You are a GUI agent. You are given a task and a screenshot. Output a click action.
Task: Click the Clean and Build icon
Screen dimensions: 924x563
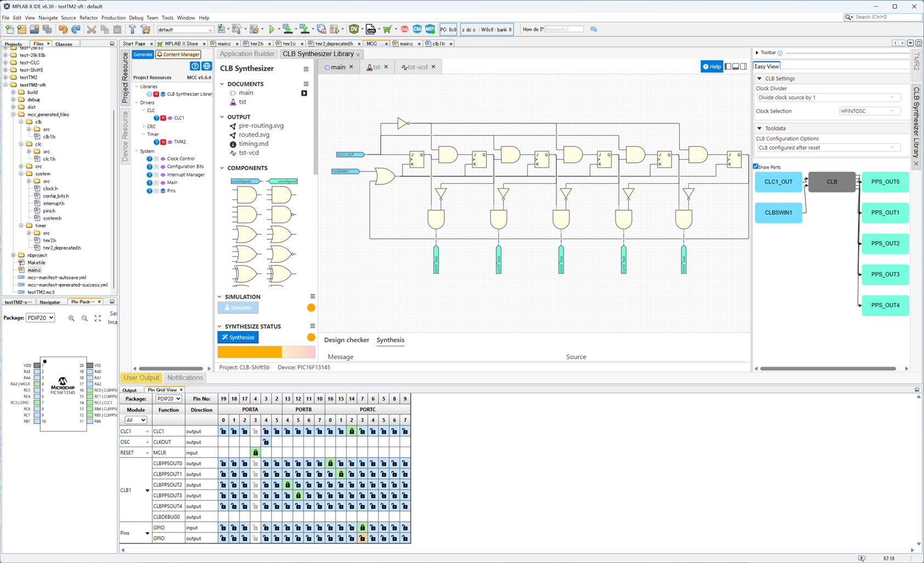pyautogui.click(x=145, y=29)
